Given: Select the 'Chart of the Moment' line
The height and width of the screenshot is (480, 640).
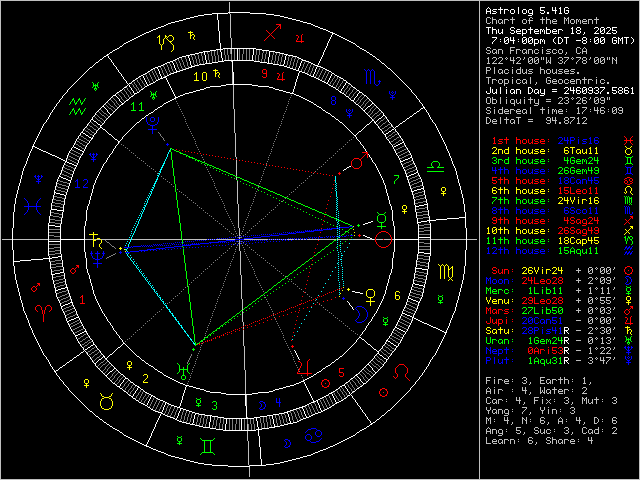Looking at the screenshot, I should [x=542, y=21].
